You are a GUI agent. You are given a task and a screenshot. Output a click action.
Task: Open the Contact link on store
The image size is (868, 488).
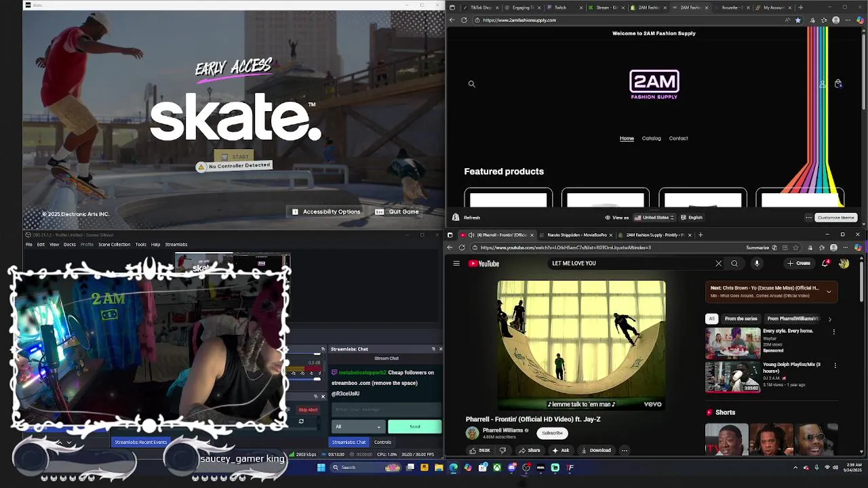[x=678, y=138]
